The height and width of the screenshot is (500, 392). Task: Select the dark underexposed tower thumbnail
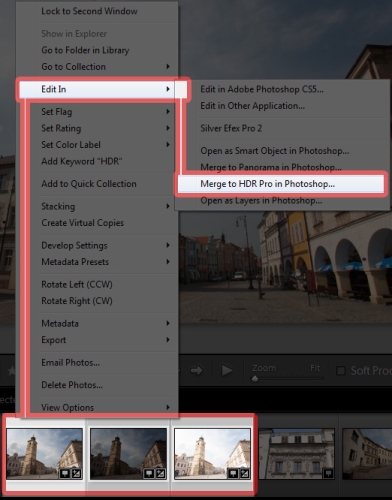tap(128, 454)
